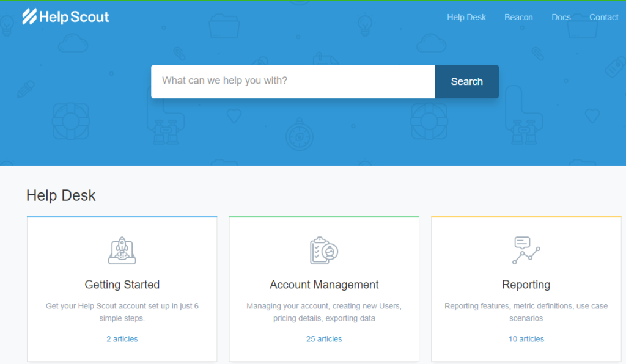
Task: Click the Help Scout logo
Action: [x=65, y=16]
